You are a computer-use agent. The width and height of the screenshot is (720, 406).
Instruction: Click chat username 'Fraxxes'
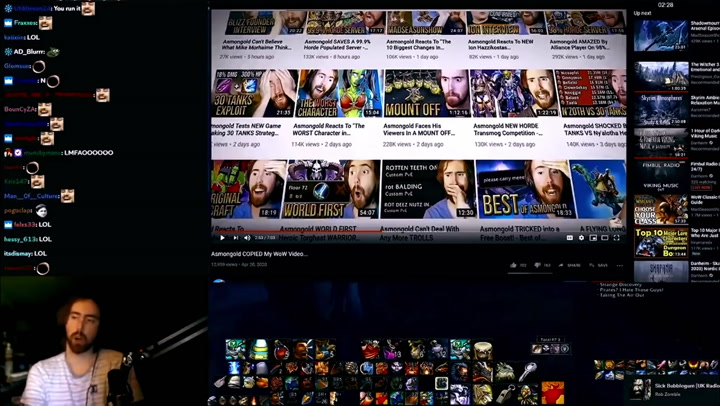pyautogui.click(x=25, y=23)
